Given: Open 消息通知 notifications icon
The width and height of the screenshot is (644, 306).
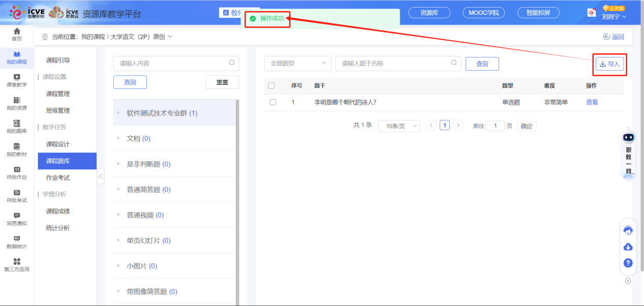Looking at the screenshot, I should [x=17, y=219].
